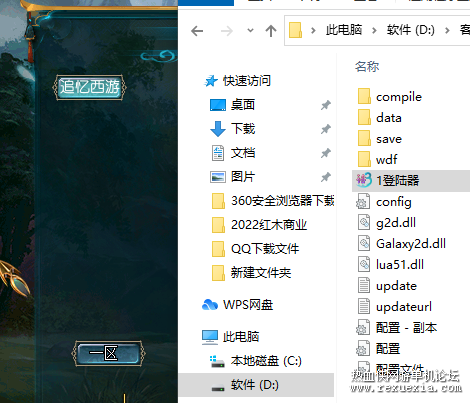Select the data folder in file list
Screen dimensions: 470x403
click(x=389, y=118)
